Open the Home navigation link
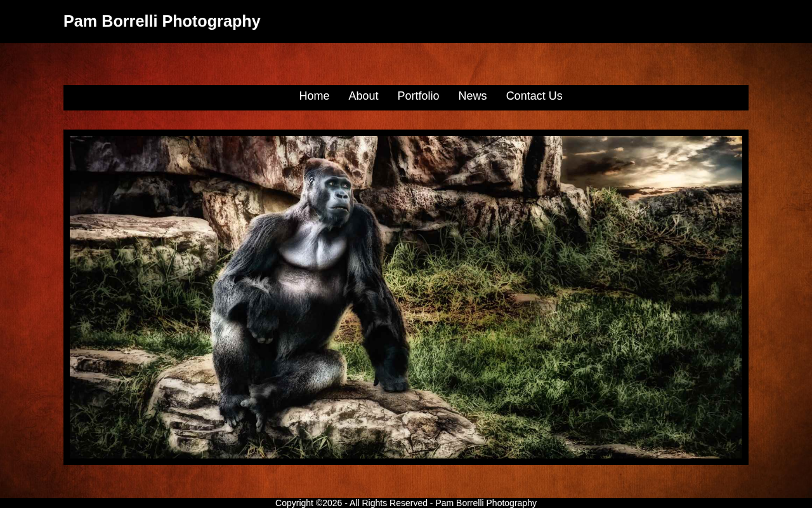 click(314, 96)
